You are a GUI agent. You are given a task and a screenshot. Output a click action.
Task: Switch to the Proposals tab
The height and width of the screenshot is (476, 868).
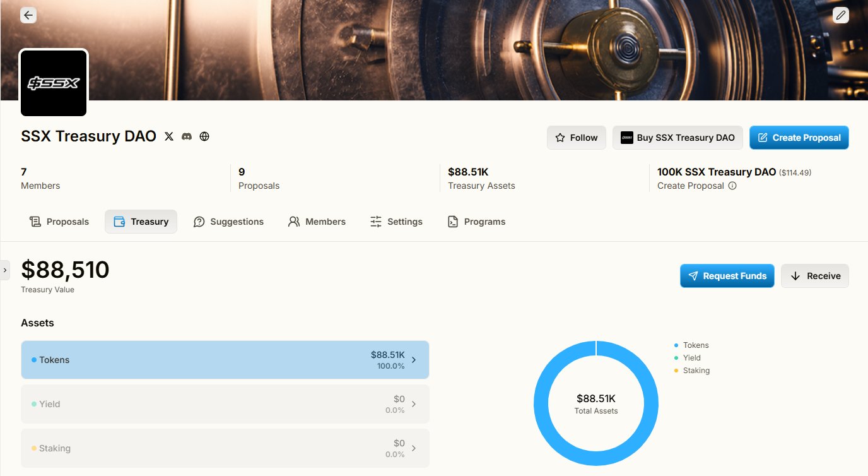59,222
